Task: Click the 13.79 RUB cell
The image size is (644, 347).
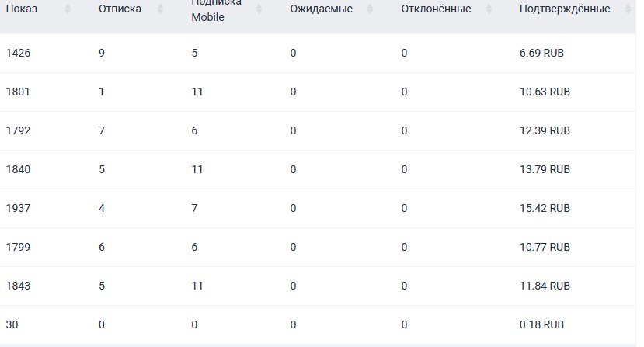Action: coord(545,169)
